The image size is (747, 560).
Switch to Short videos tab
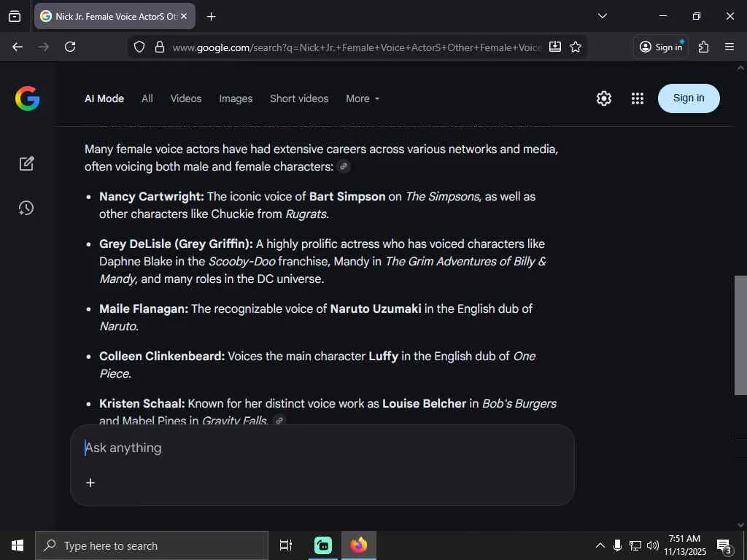(x=299, y=98)
